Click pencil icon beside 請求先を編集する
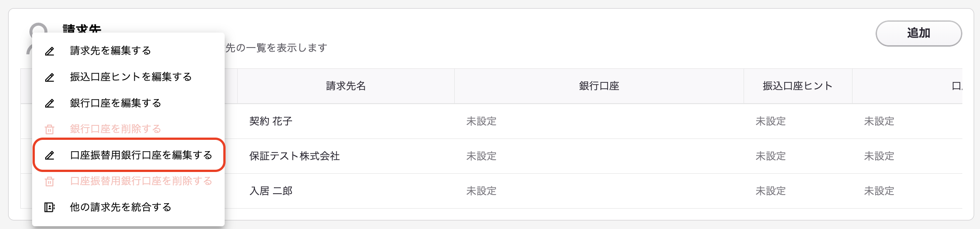Viewport: 980px width, 229px height. coord(50,51)
